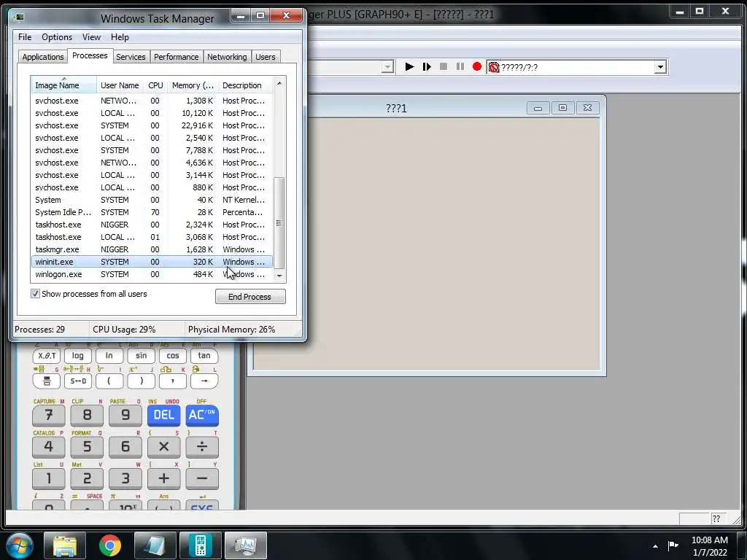This screenshot has width=747, height=560.
Task: Click the Task Manager taskbar button
Action: click(x=245, y=545)
